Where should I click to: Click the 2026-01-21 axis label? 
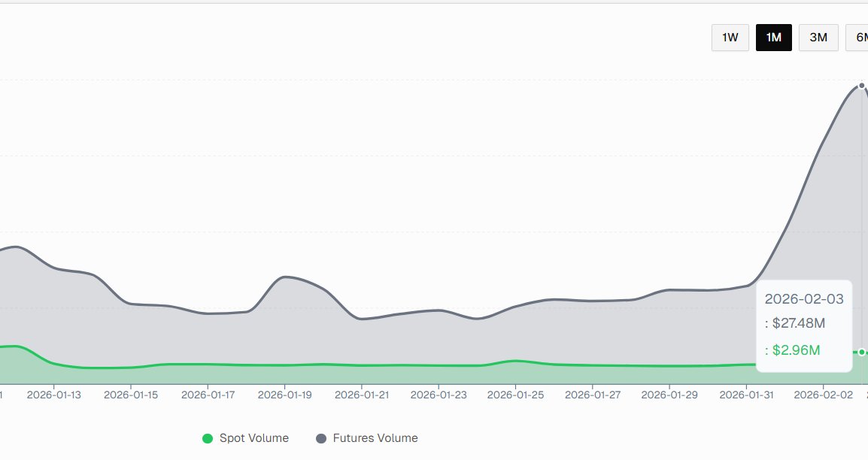pos(362,395)
